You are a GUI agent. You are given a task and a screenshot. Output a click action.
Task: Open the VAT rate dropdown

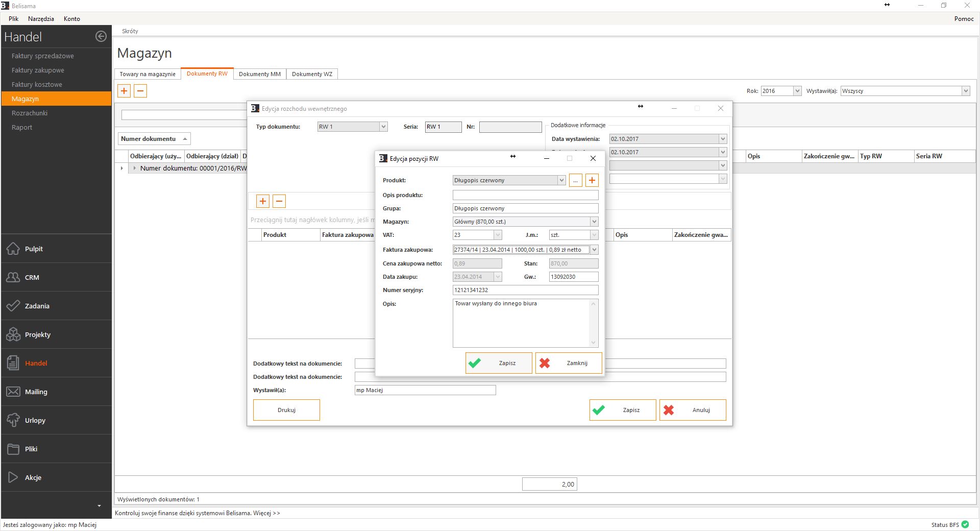point(497,235)
